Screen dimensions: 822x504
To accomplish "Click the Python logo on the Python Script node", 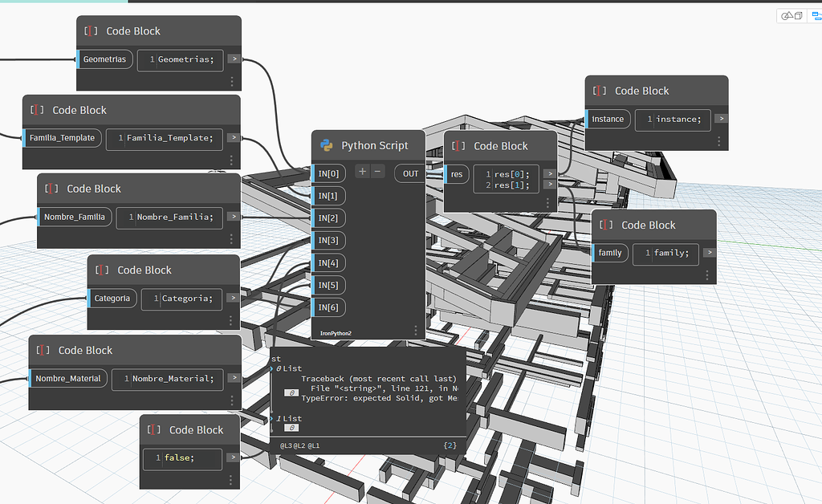I will (x=325, y=146).
